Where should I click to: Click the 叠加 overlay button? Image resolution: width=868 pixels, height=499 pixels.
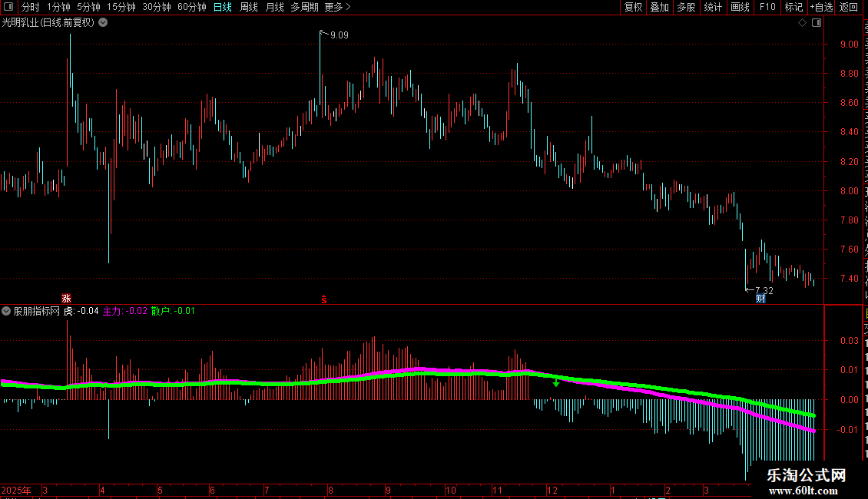click(x=659, y=7)
